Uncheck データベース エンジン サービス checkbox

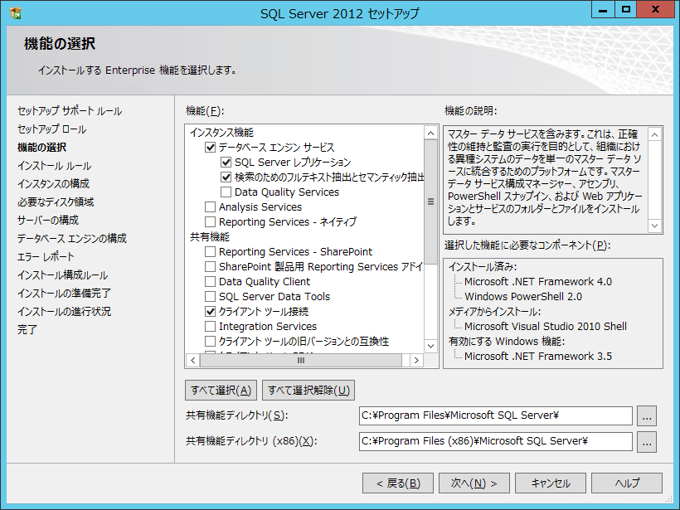coord(210,147)
